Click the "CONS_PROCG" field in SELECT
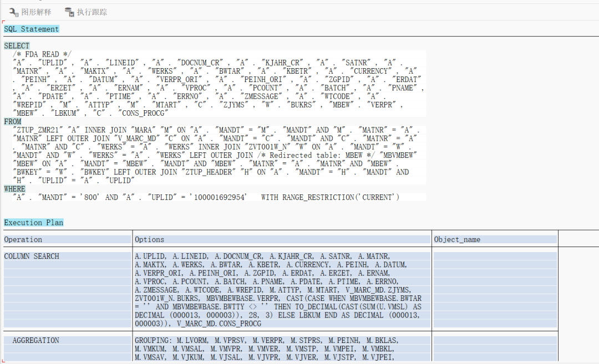599x364 pixels. click(143, 114)
